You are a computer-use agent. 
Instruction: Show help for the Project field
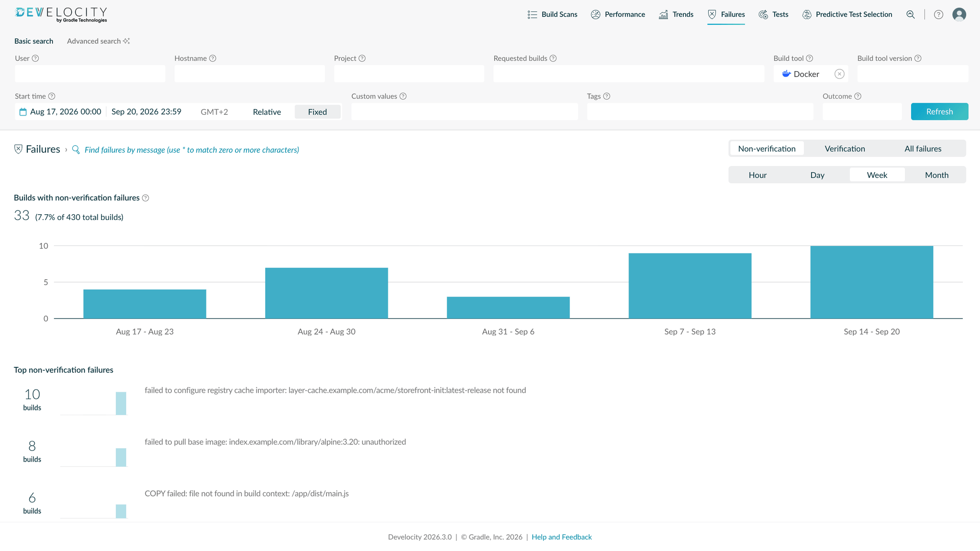(362, 58)
